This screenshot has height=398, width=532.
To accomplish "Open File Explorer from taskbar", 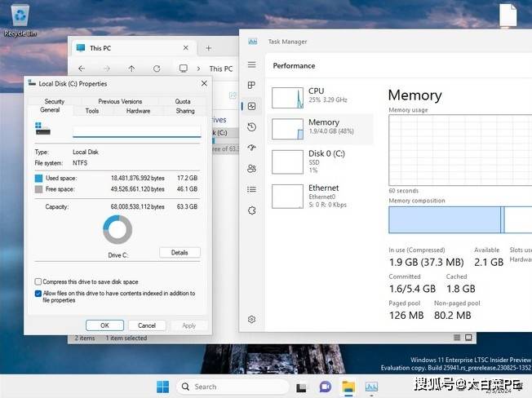I will 348,387.
